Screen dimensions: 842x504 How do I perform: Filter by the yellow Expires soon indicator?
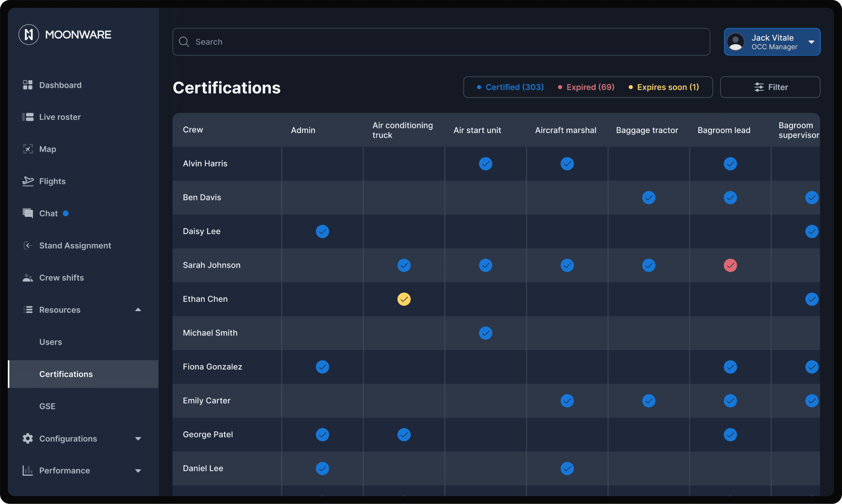pyautogui.click(x=664, y=87)
